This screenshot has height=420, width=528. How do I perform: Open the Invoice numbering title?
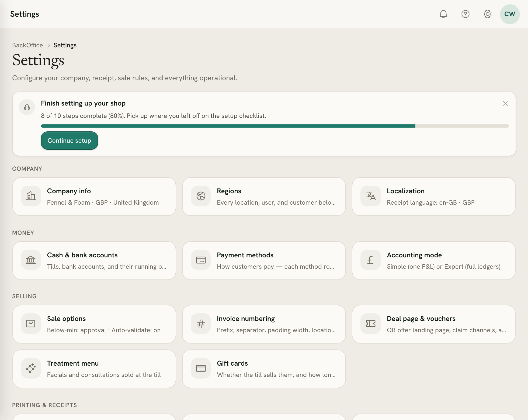point(246,318)
